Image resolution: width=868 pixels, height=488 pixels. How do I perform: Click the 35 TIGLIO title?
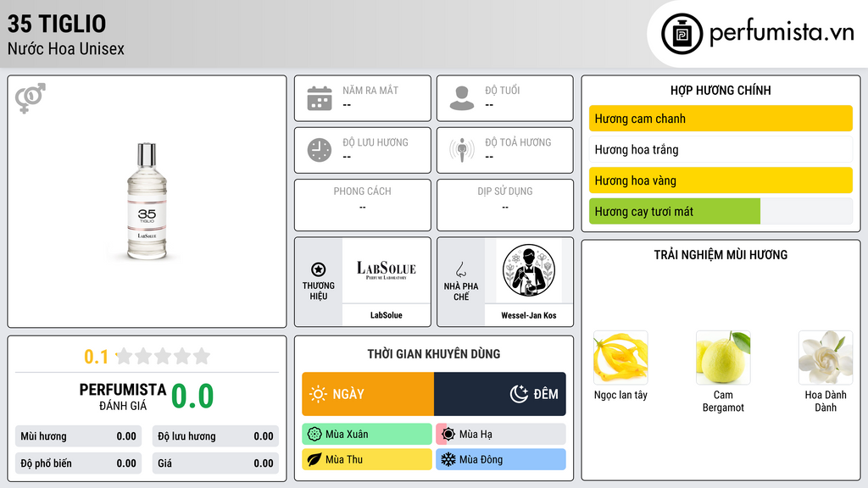pyautogui.click(x=57, y=24)
